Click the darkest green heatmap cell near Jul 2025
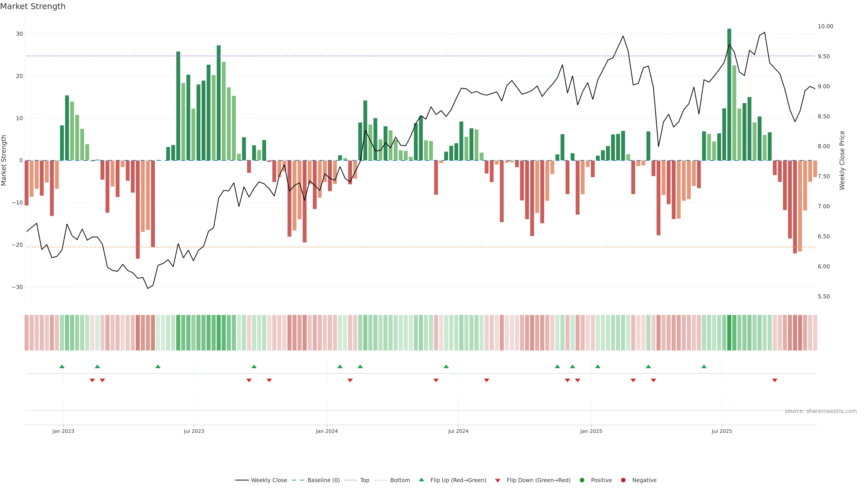The image size is (868, 488). (x=729, y=333)
